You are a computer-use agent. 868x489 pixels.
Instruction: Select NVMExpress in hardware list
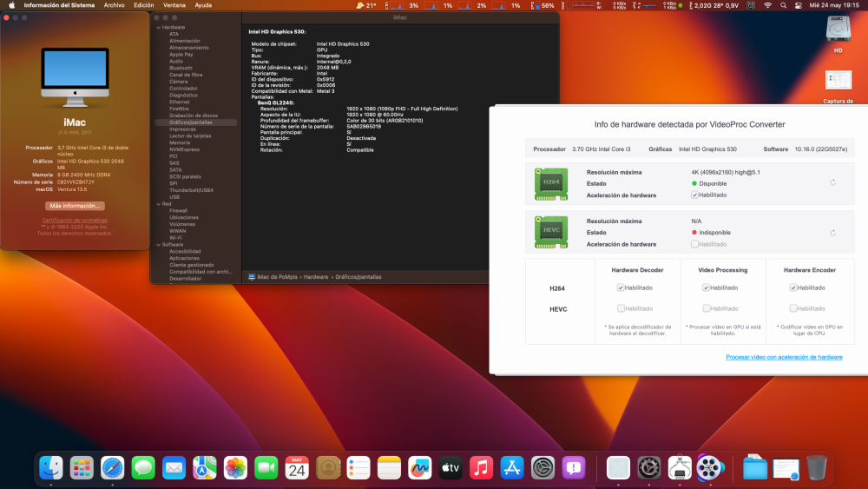pos(184,149)
